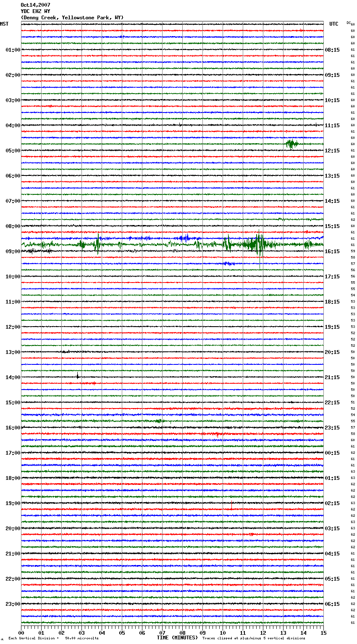Select the 09:00 MST time label
Screen dimensions: 357x644
pos(13,251)
